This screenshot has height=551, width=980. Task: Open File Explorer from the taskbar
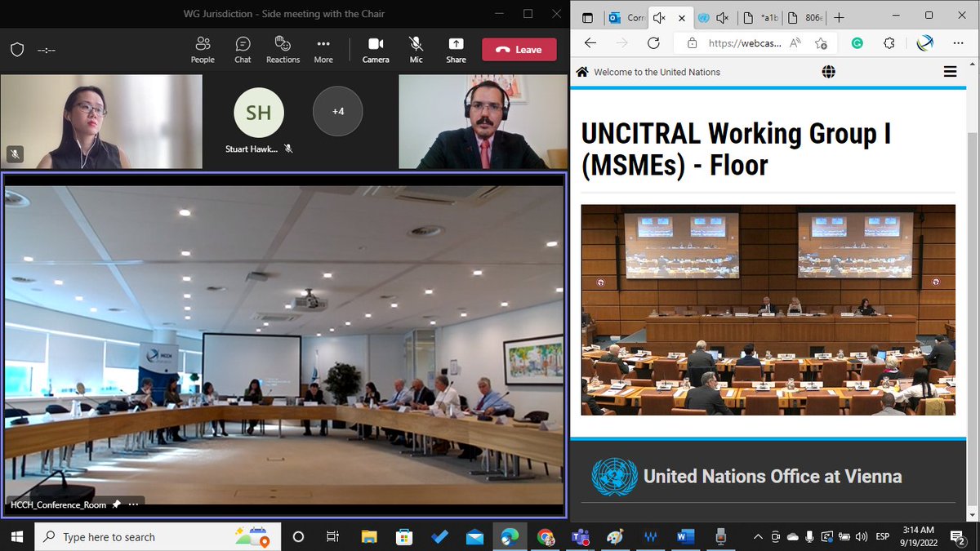coord(369,536)
